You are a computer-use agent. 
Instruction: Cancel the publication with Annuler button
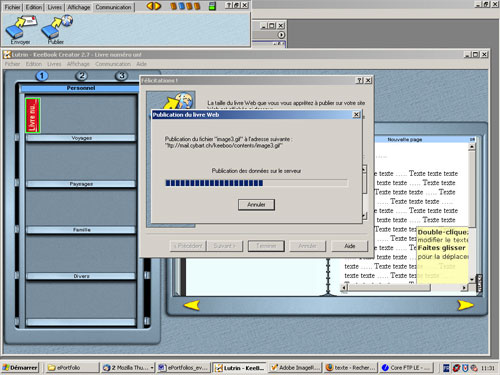click(x=256, y=205)
